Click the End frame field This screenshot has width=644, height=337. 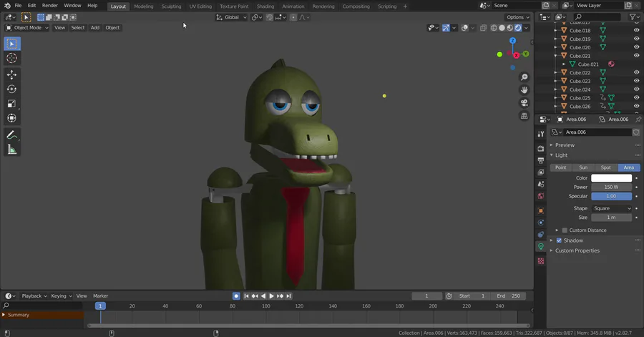click(509, 296)
